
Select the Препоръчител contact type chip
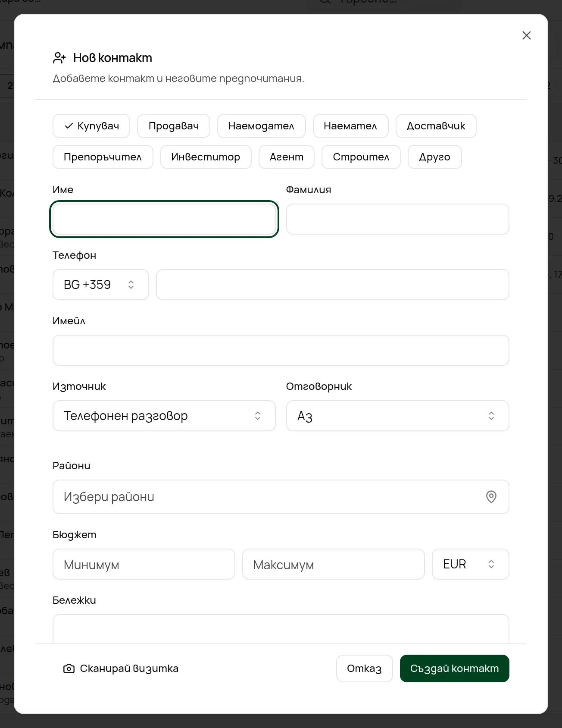pos(103,157)
